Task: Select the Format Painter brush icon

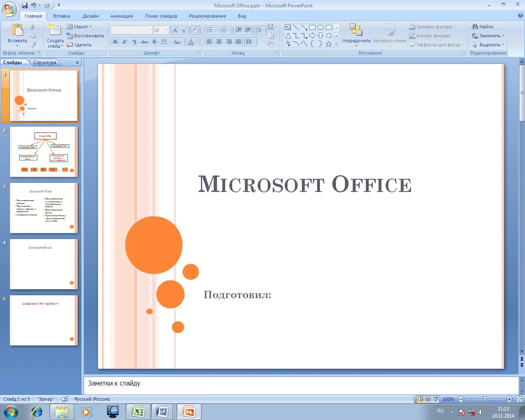Action: pos(33,45)
